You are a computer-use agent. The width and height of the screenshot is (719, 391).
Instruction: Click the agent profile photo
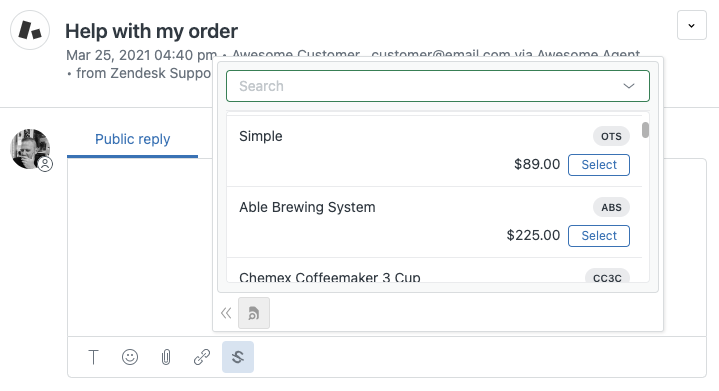pyautogui.click(x=30, y=149)
